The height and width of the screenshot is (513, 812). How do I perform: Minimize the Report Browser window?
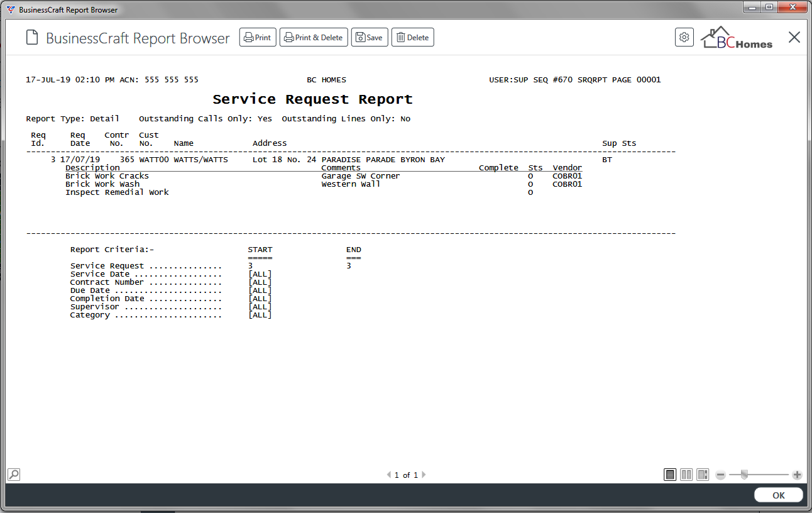point(752,8)
